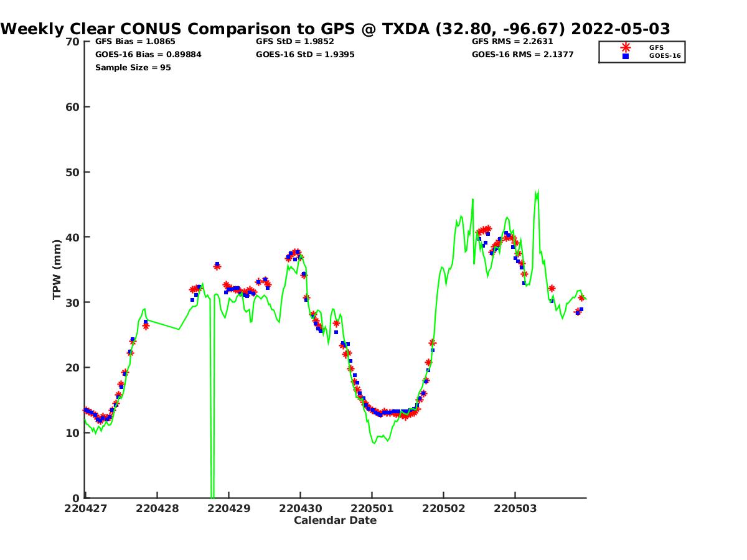
Task: Click the GOES-16 legend label
Action: pos(664,56)
